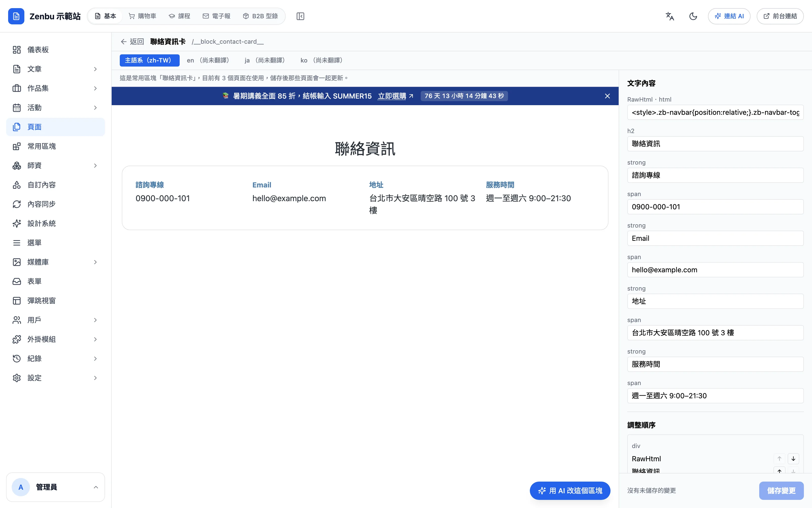The image size is (812, 508).
Task: Open 設計系統 in sidebar
Action: (55, 224)
